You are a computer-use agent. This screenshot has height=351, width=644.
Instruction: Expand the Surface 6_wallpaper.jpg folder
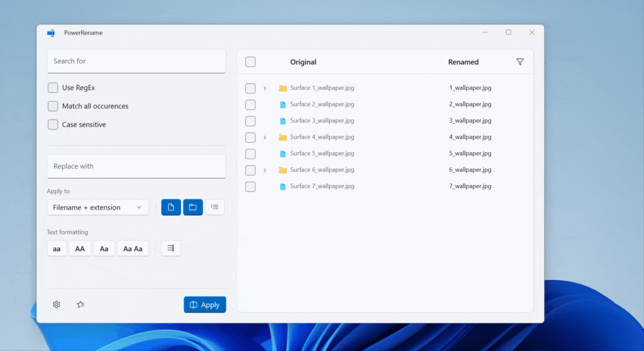tap(265, 170)
